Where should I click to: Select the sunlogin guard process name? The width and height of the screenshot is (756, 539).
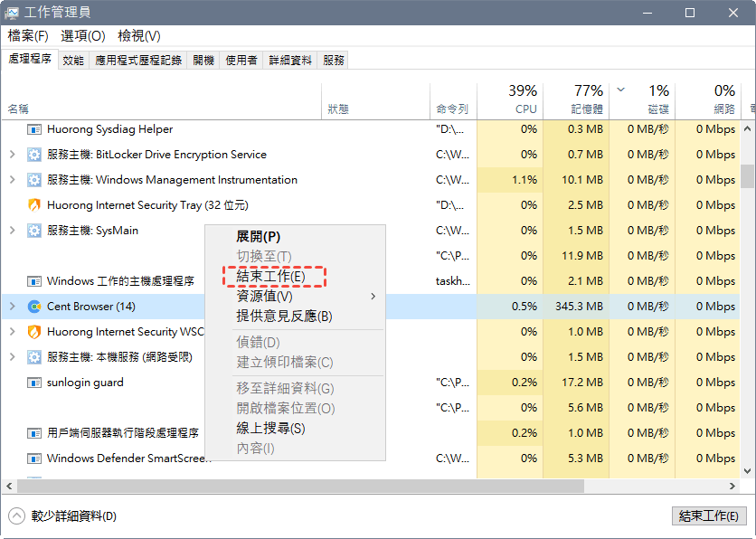(x=85, y=383)
